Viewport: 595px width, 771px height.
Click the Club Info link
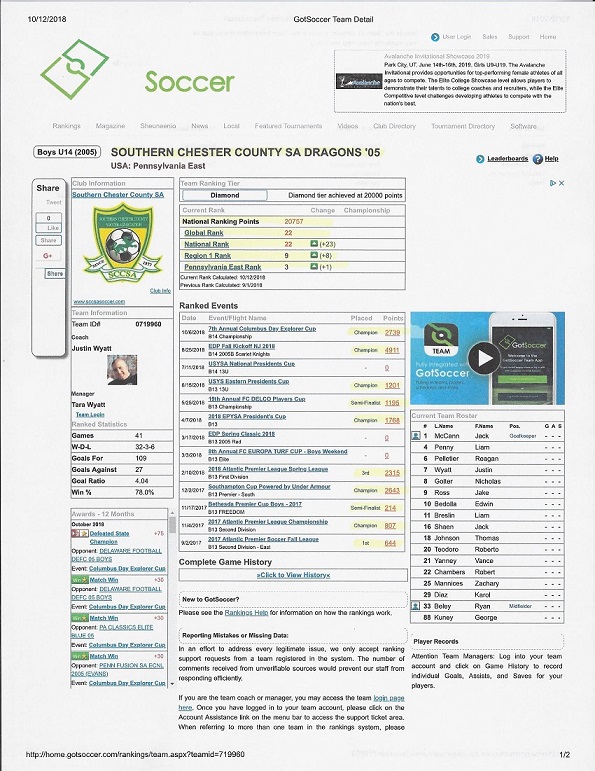[160, 291]
